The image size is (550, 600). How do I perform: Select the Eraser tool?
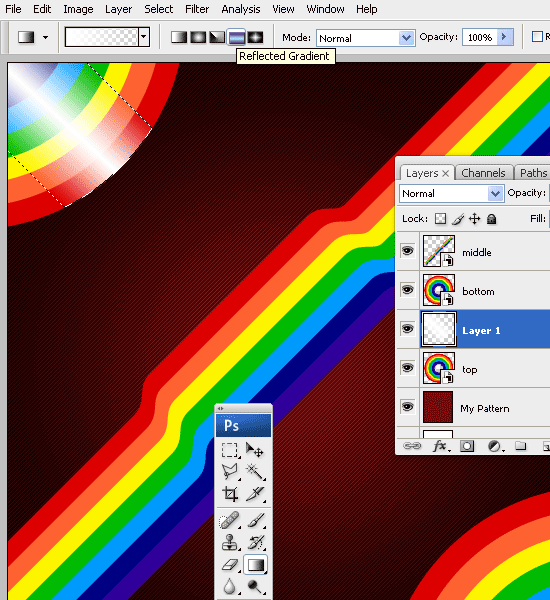click(x=230, y=565)
